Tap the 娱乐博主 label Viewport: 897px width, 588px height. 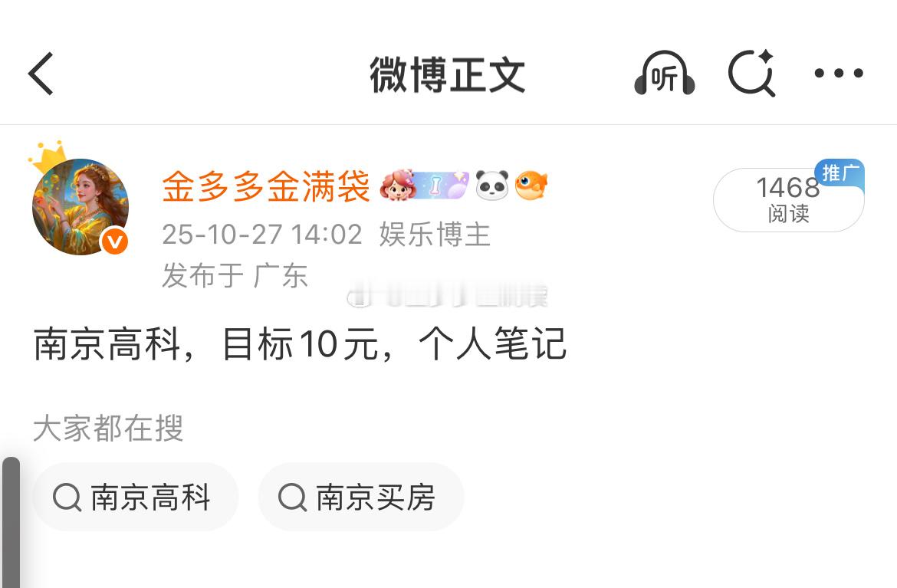coord(435,235)
